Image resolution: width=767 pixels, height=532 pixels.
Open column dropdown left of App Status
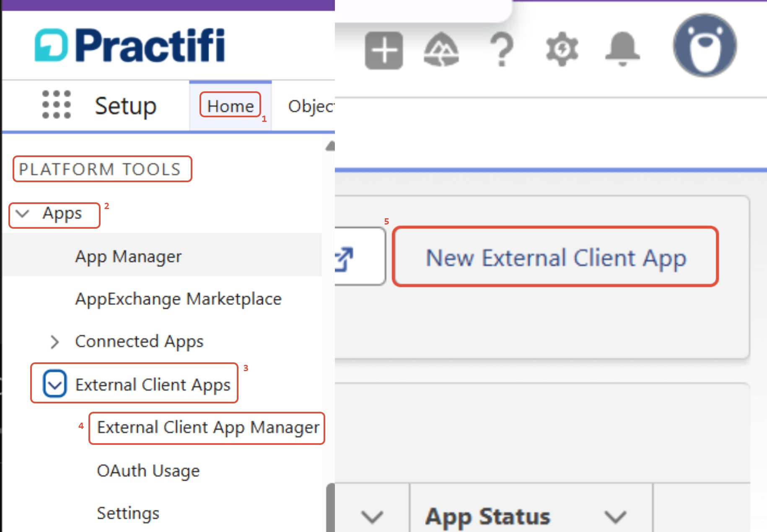click(372, 517)
